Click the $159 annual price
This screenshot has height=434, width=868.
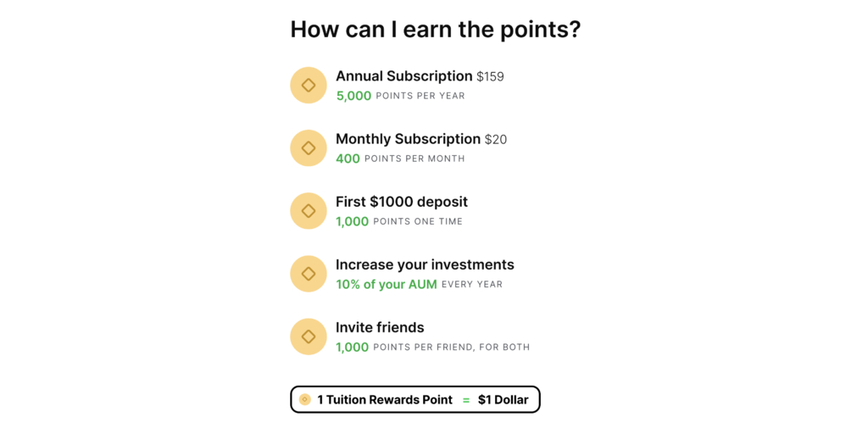[x=490, y=76]
